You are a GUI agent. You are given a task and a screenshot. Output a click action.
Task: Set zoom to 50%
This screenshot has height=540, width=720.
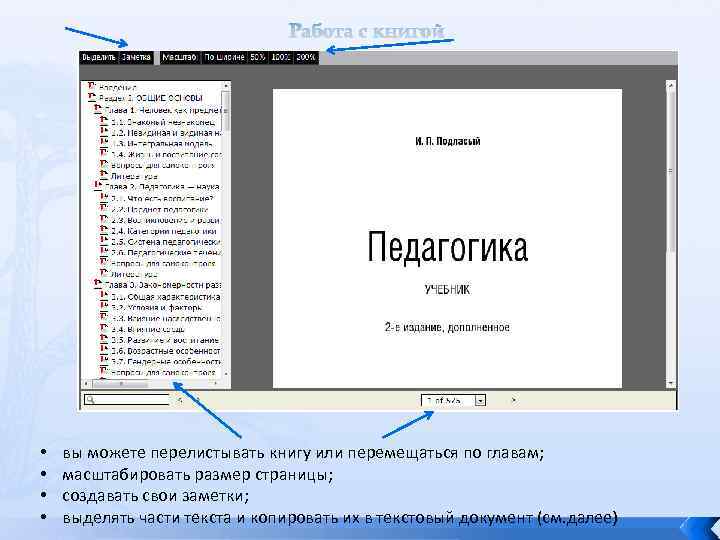[x=258, y=57]
